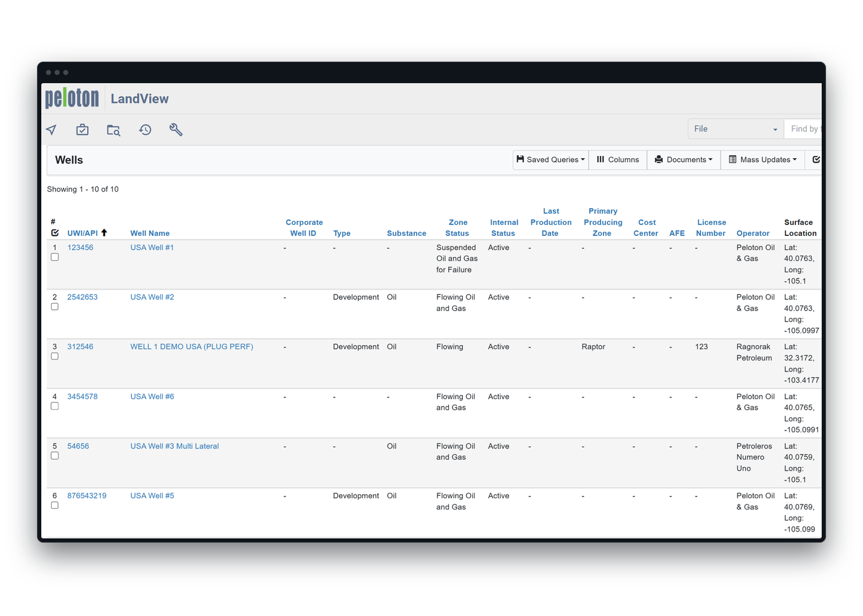Open the wrench tools icon
This screenshot has width=863, height=616.
click(176, 130)
